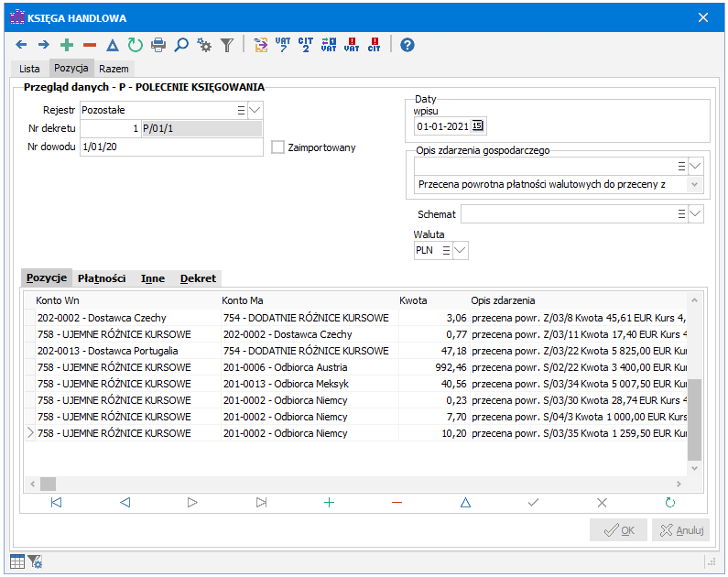Screen dimensions: 728x577
Task: Go to next record with right arrow
Action: 44,45
